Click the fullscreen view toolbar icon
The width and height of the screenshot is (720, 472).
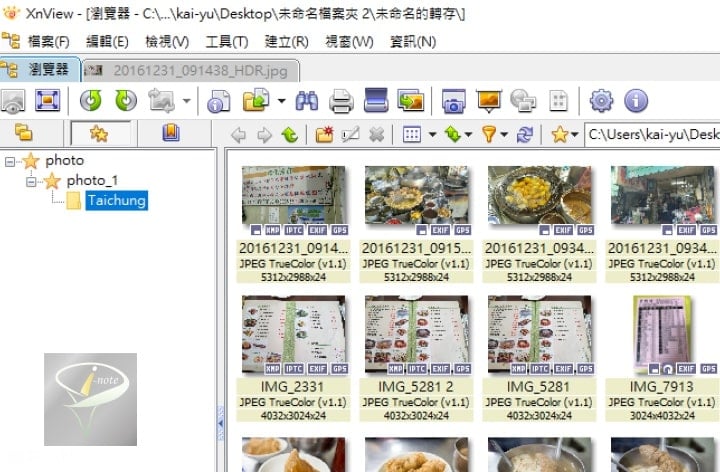tap(48, 101)
